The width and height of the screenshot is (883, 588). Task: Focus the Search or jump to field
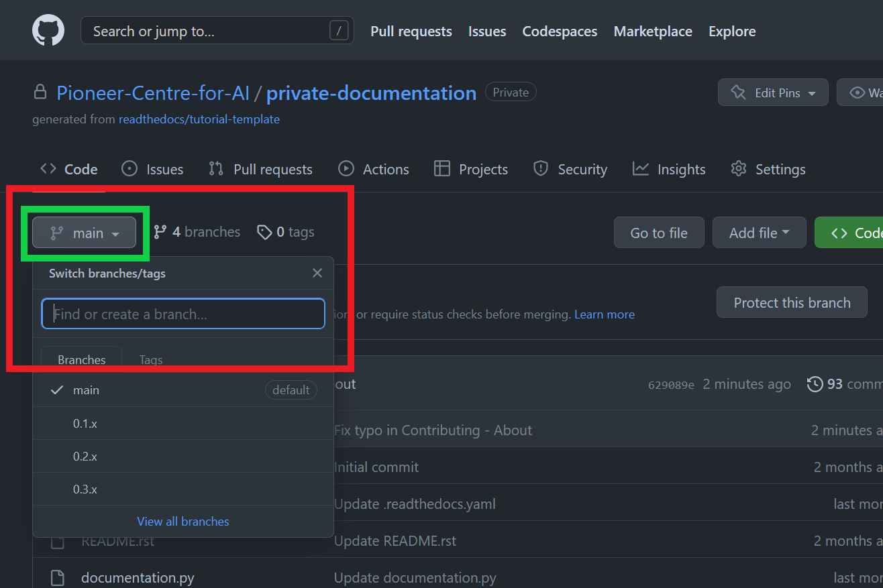pyautogui.click(x=217, y=31)
